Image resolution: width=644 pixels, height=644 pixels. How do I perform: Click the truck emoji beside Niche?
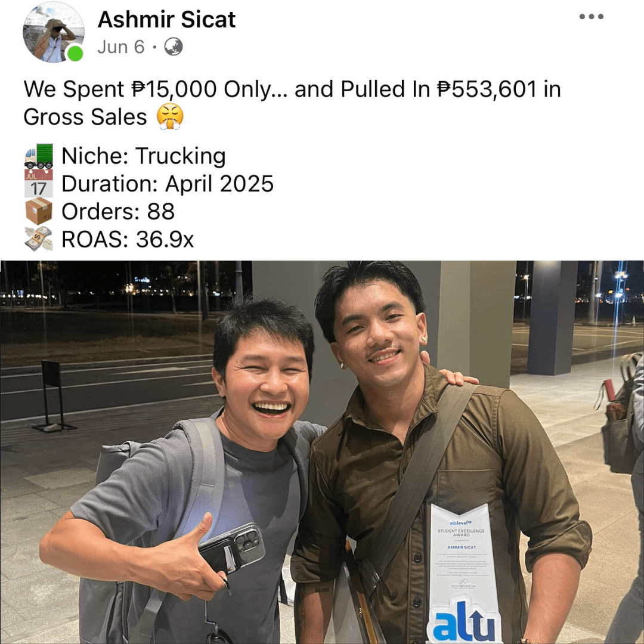point(39,156)
